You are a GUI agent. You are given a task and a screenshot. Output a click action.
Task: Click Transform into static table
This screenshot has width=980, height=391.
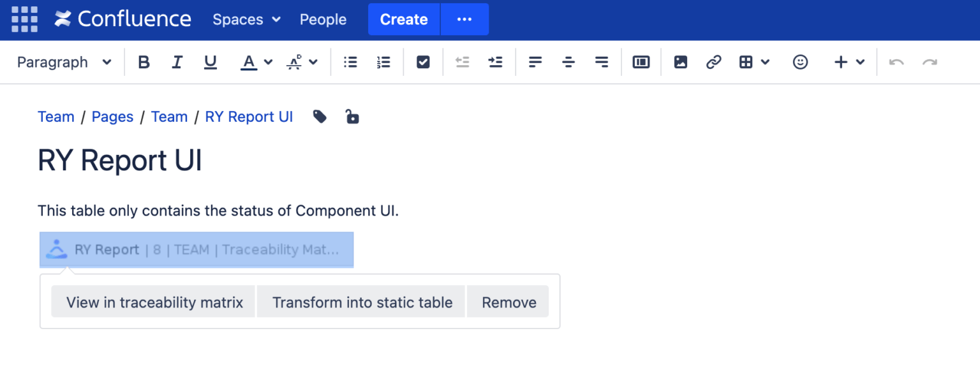(360, 302)
